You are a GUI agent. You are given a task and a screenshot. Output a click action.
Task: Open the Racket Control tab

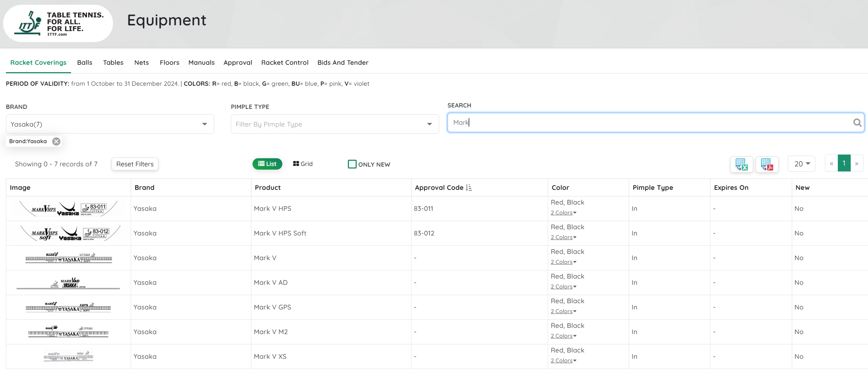285,63
